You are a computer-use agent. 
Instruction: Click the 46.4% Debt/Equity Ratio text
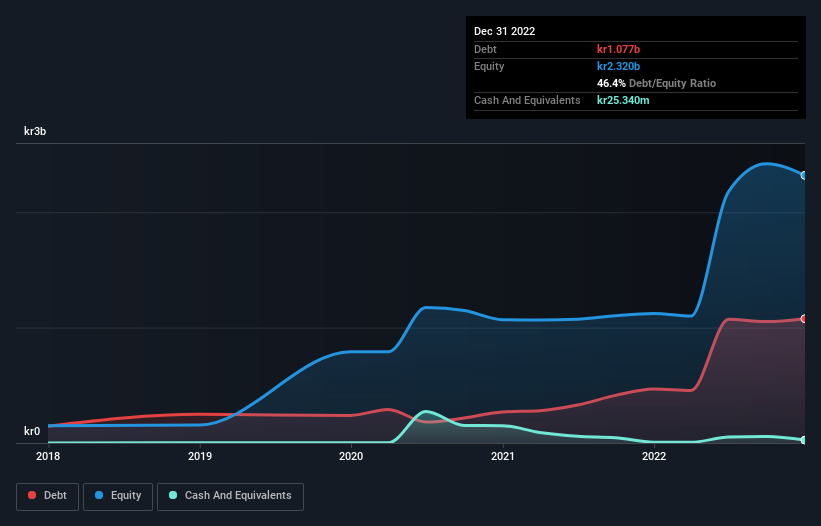(656, 83)
